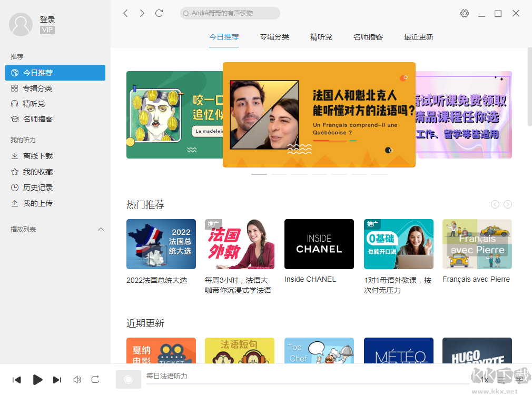The width and height of the screenshot is (532, 395).
Task: Switch to the 精听党 tab
Action: (x=321, y=37)
